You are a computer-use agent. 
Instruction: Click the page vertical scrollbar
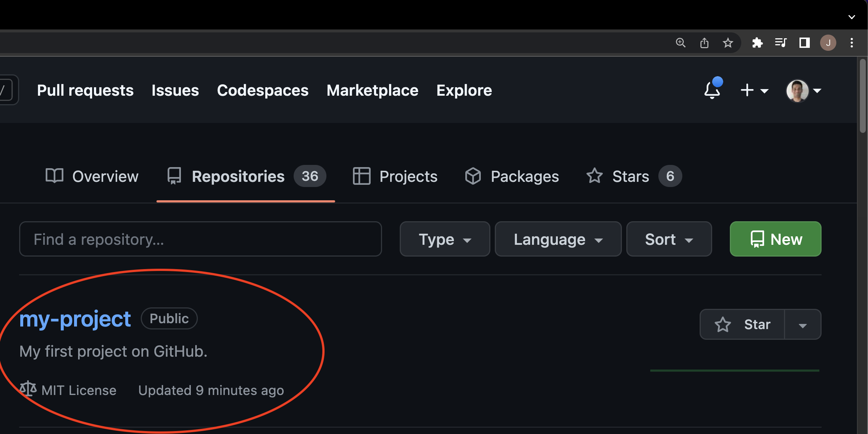tap(862, 96)
